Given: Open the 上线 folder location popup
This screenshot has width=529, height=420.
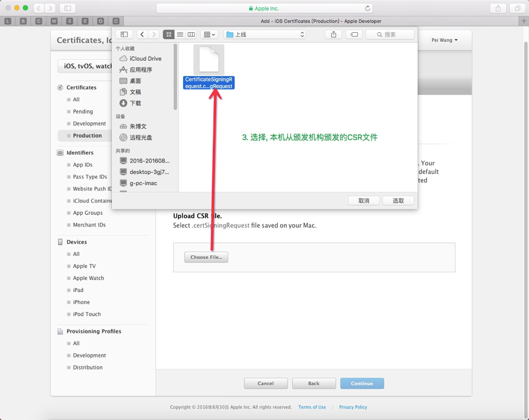Looking at the screenshot, I should pos(264,34).
